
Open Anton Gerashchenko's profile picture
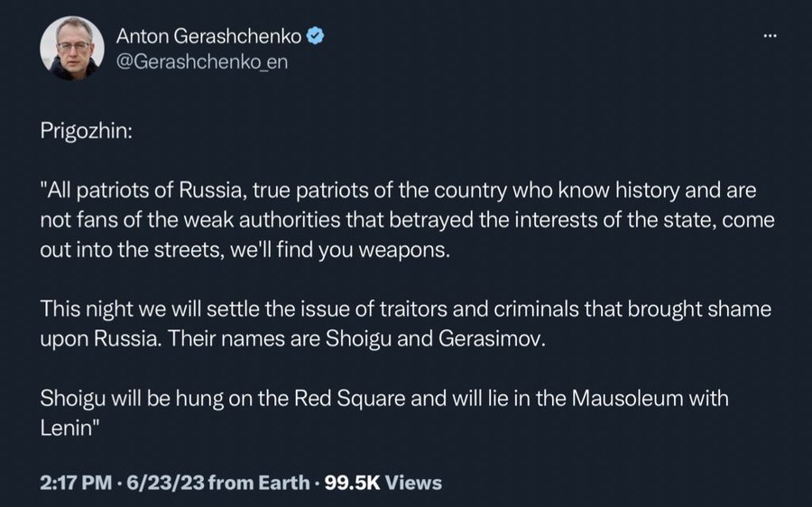click(72, 48)
